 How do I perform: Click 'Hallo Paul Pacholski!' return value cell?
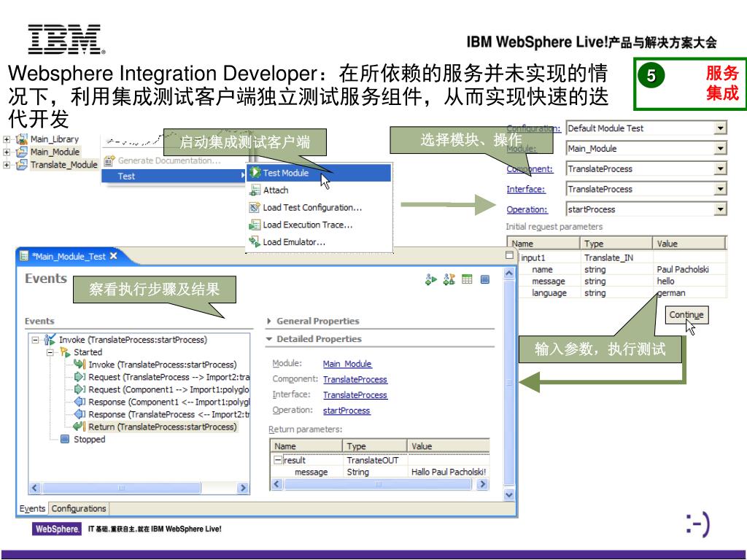(x=449, y=472)
